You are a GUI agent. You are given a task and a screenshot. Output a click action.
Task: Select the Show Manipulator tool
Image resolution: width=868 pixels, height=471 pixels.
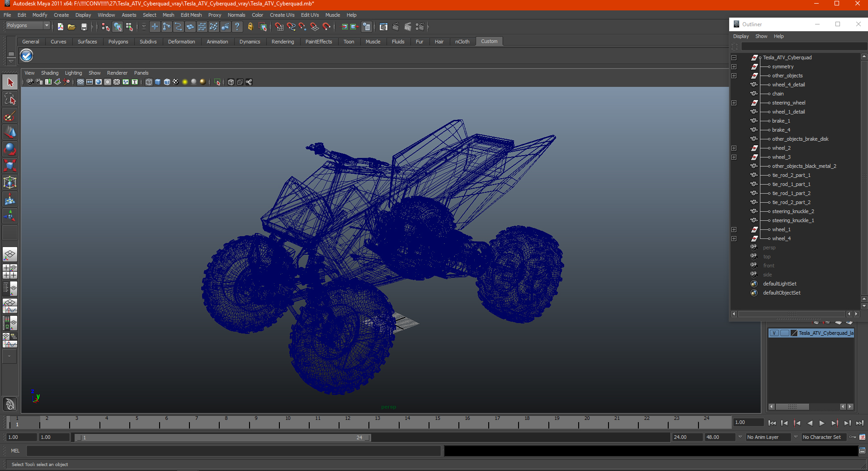10,216
